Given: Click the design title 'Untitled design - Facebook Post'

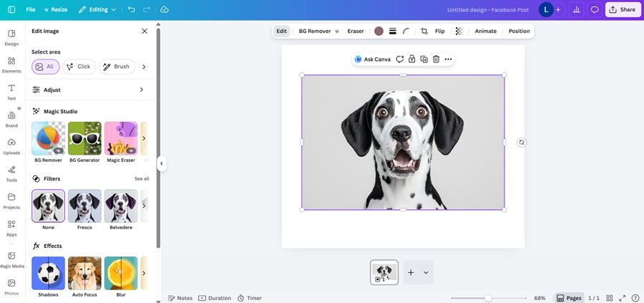Looking at the screenshot, I should pos(488,10).
